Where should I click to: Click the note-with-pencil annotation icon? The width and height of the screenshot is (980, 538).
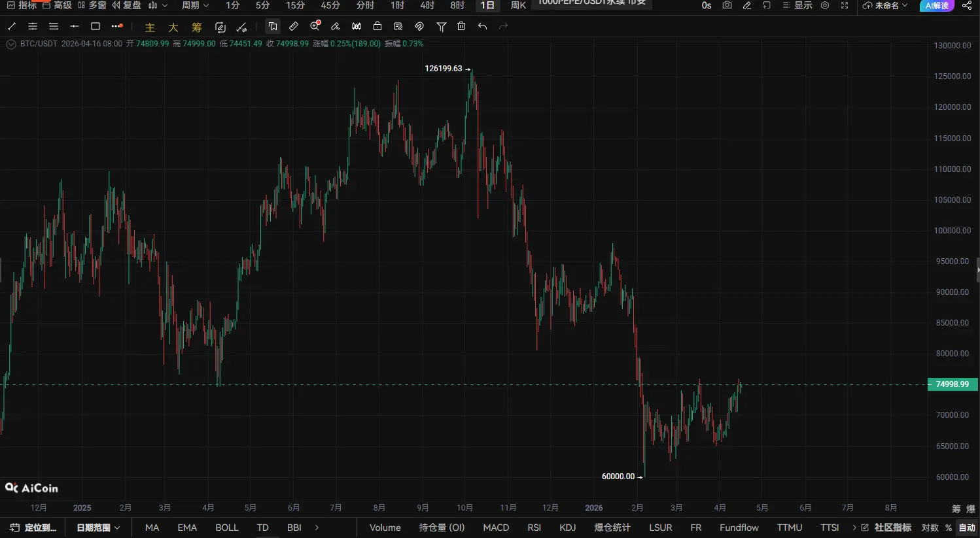point(398,27)
